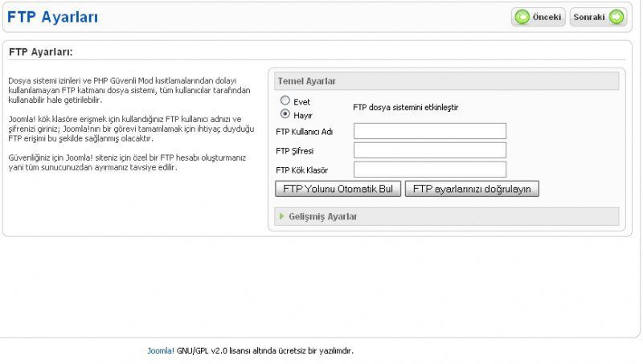Open the Joomla! link in the footer
This screenshot has width=643, height=364.
[x=160, y=350]
